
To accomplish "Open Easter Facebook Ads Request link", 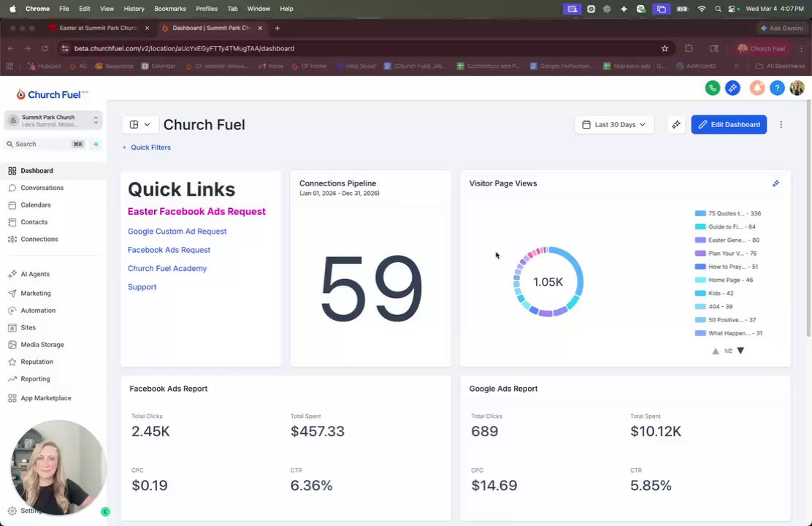I will pyautogui.click(x=196, y=211).
